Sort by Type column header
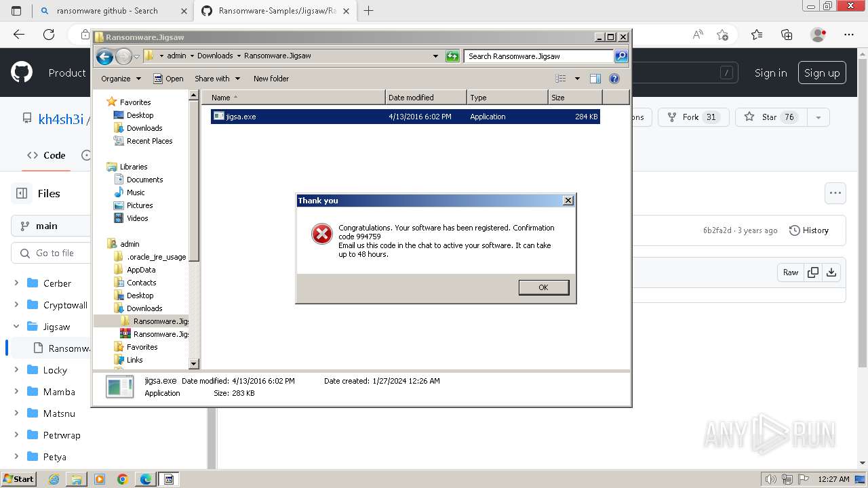Image resolution: width=868 pixels, height=488 pixels. pyautogui.click(x=507, y=98)
